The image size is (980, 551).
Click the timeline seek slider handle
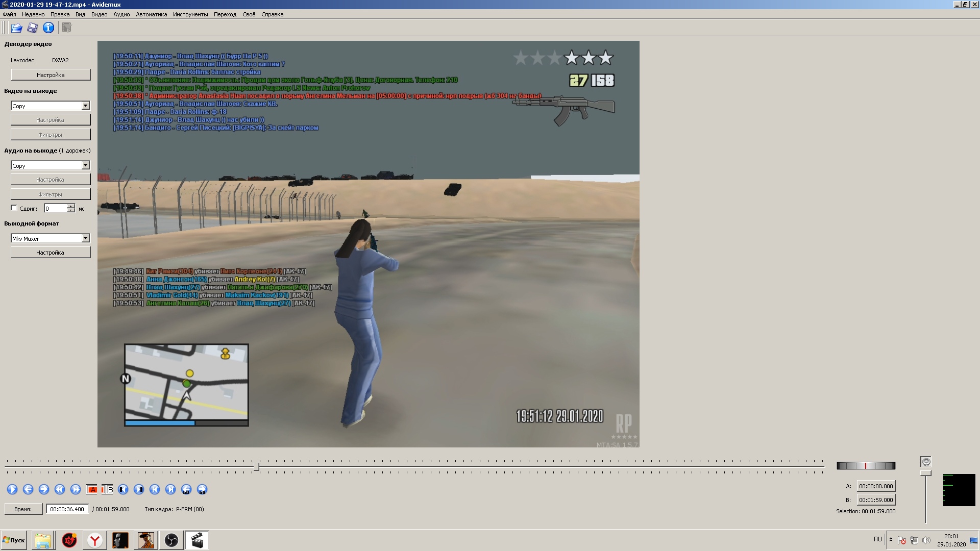pos(256,466)
